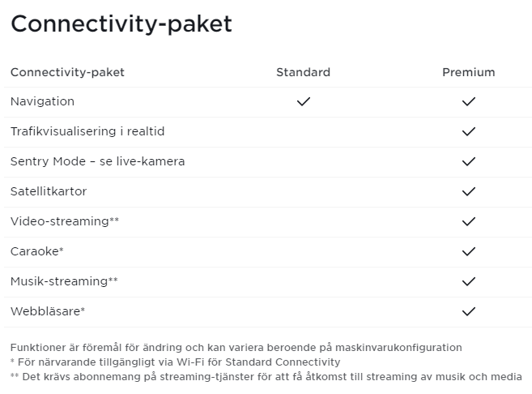Click the Standard checkmark for Navigation

click(304, 102)
